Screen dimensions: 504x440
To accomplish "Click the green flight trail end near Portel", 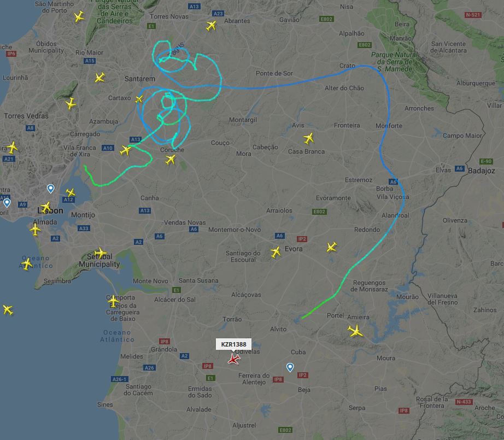I will pyautogui.click(x=302, y=318).
